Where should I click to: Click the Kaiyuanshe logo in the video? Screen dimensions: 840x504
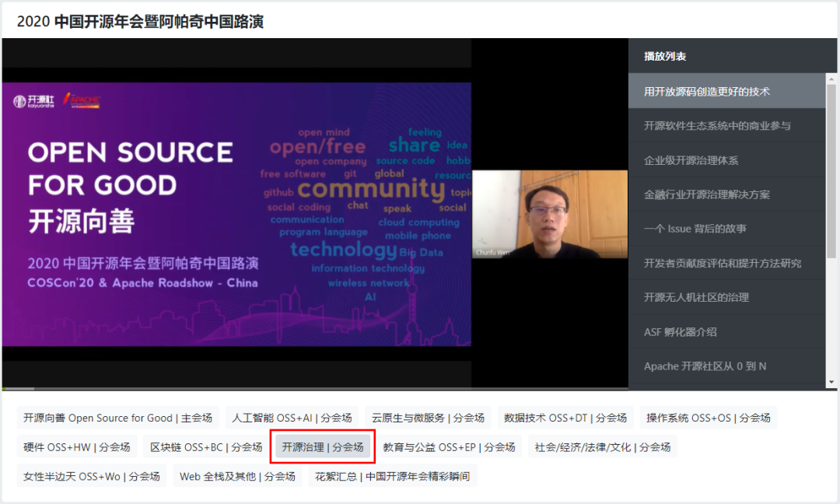(34, 101)
